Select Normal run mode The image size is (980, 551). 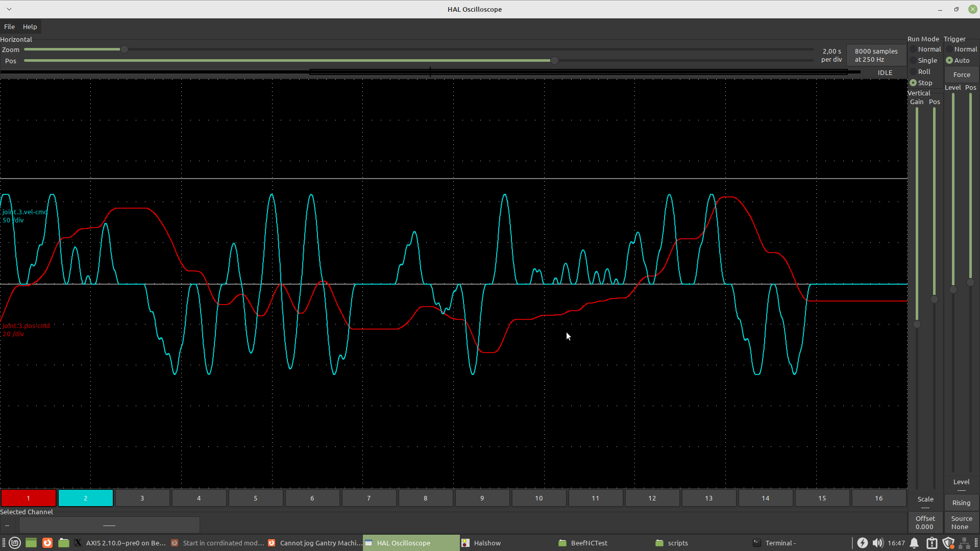tap(925, 49)
